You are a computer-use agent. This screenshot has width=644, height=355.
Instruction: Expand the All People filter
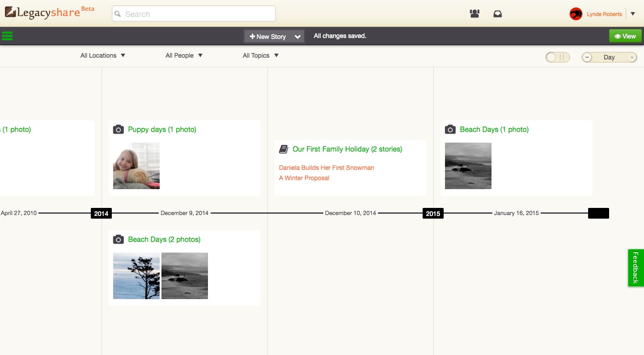coord(184,55)
